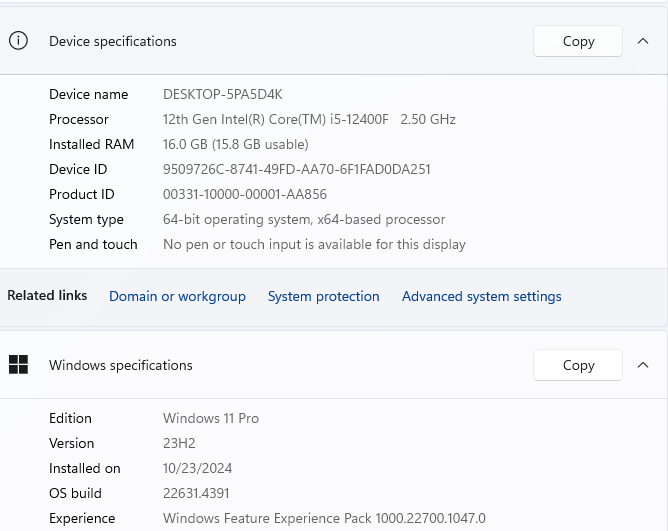
Task: Click the Windows specifications heading
Action: coord(121,365)
